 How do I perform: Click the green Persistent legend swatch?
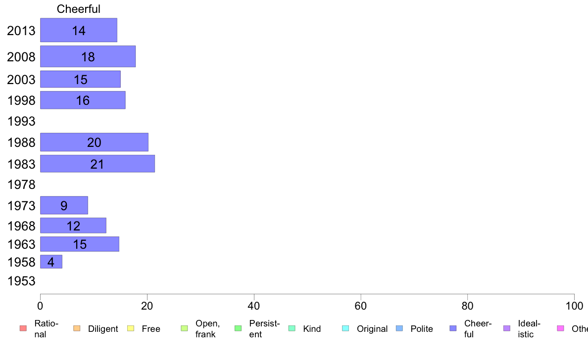pos(238,328)
